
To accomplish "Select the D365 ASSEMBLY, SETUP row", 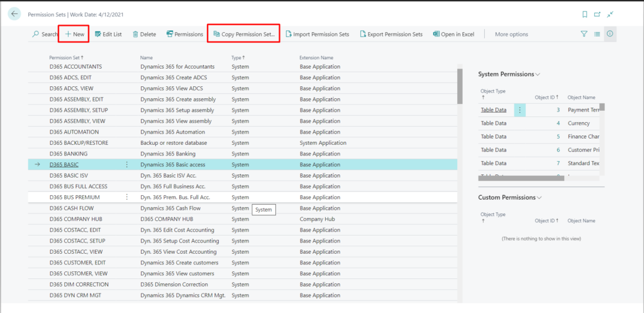I will [x=242, y=110].
